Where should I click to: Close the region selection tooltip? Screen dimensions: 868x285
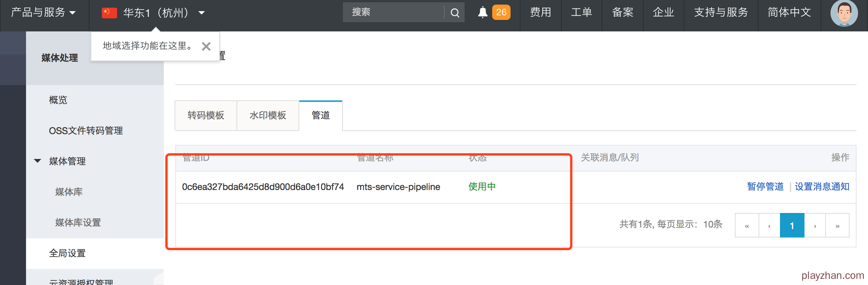coord(206,46)
